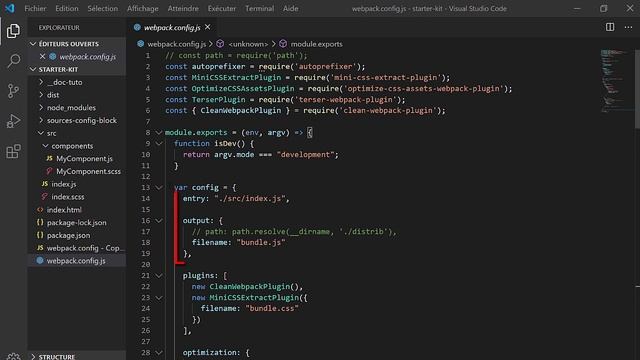Fold optimization block at line 28
This screenshot has height=360, width=640.
[159, 352]
